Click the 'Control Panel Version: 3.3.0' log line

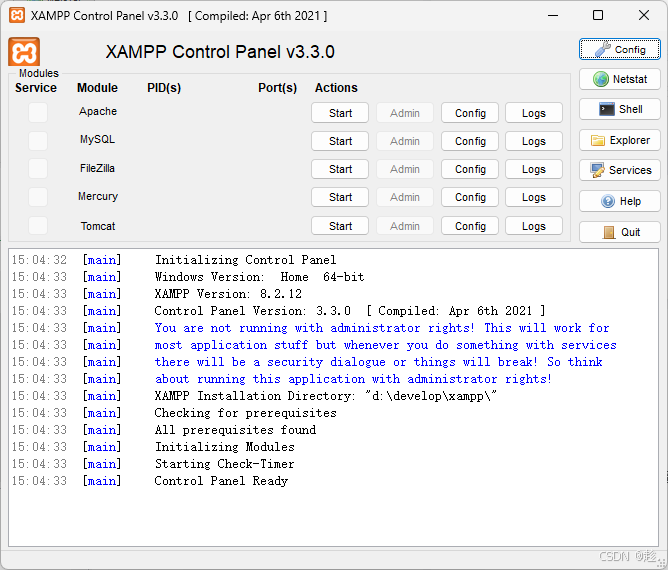click(349, 311)
